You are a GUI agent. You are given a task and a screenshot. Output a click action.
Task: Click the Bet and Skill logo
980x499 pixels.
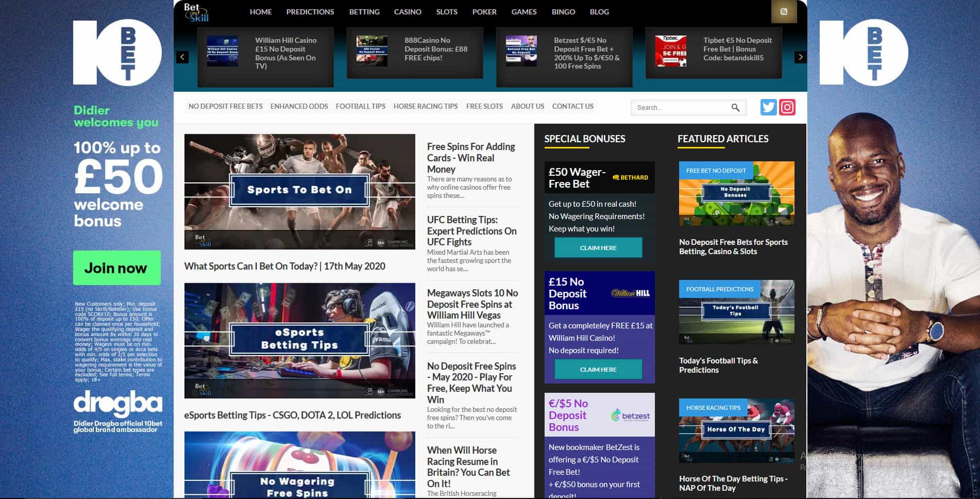[196, 12]
